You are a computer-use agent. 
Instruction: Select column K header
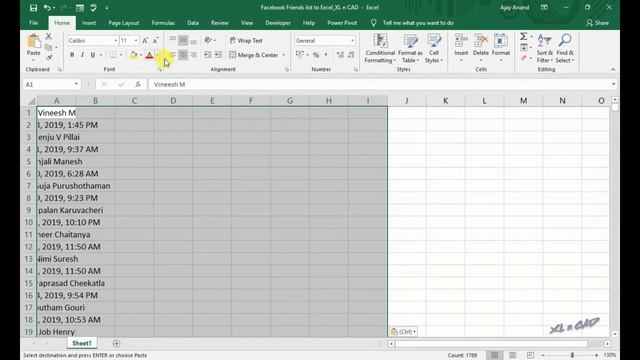[x=445, y=100]
